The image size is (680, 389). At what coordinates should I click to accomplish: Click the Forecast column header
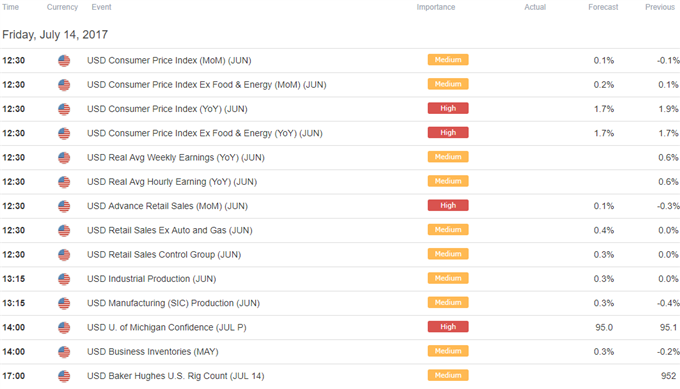(x=603, y=7)
